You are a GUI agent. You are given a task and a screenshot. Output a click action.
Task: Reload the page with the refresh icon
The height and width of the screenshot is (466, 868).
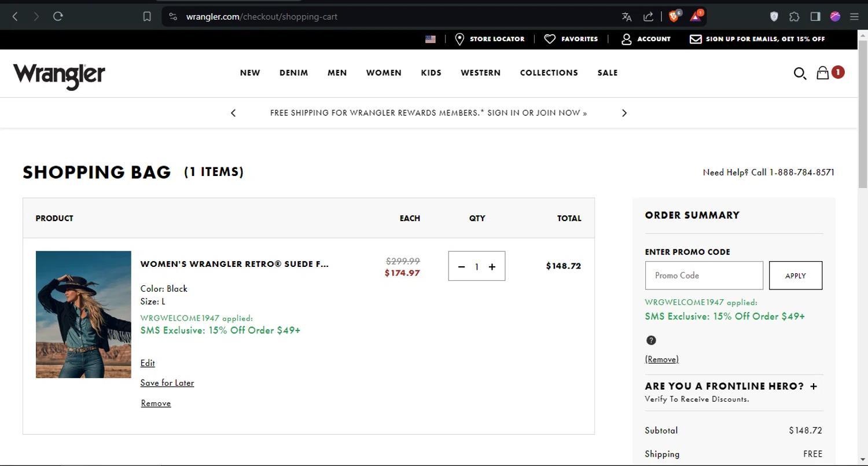pos(58,16)
